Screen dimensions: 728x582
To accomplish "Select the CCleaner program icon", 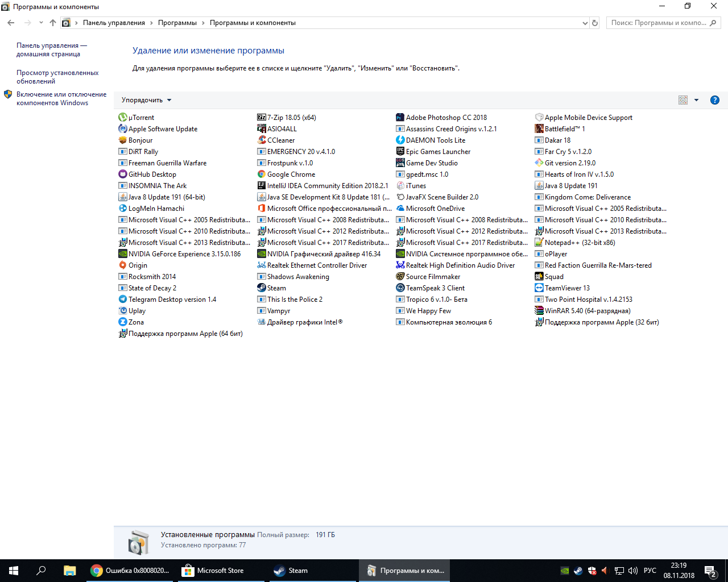I will pyautogui.click(x=262, y=140).
